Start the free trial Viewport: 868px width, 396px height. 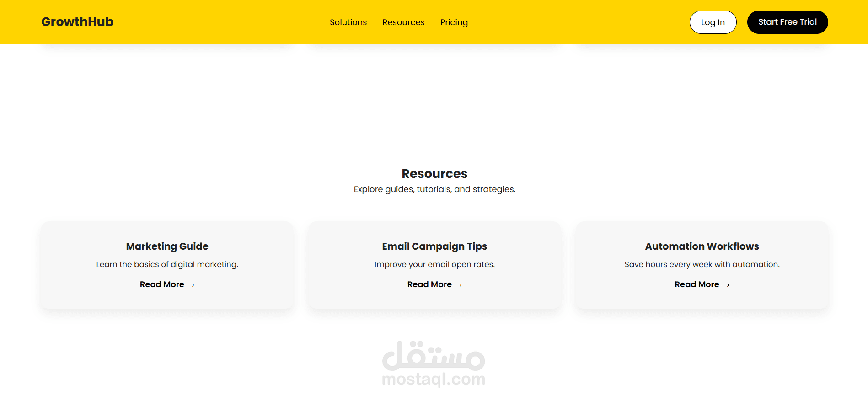point(788,22)
